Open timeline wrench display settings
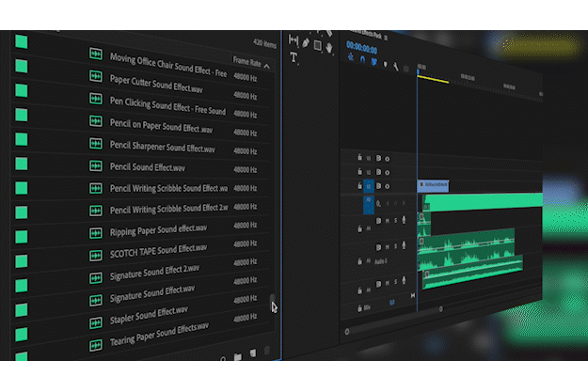This screenshot has height=392, width=588. (397, 66)
